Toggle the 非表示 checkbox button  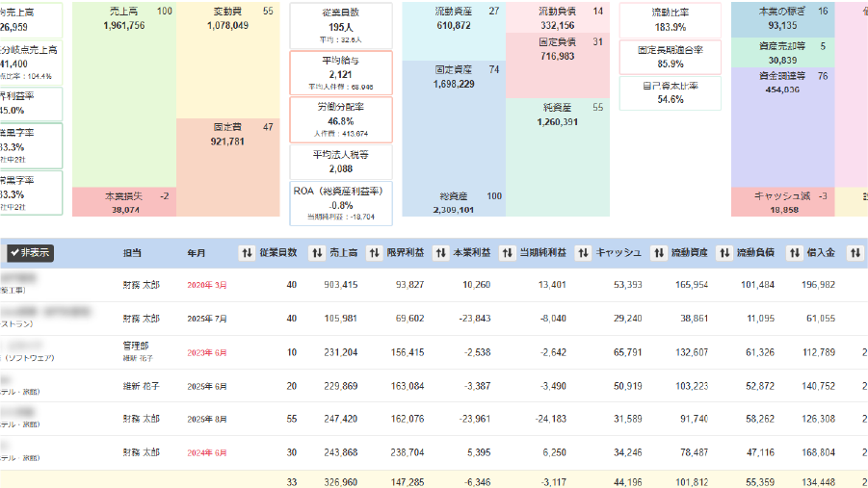31,253
